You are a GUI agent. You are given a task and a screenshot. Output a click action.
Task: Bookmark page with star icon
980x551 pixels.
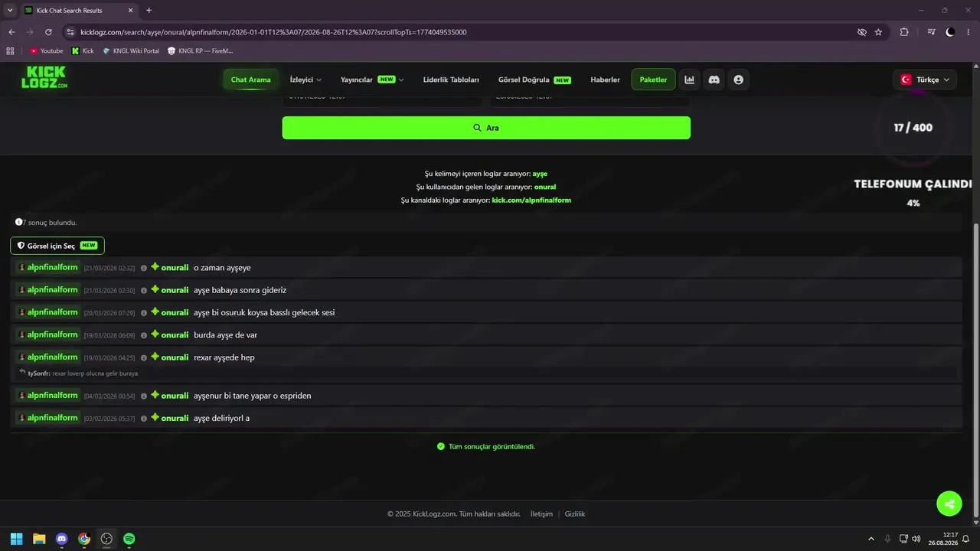(878, 32)
